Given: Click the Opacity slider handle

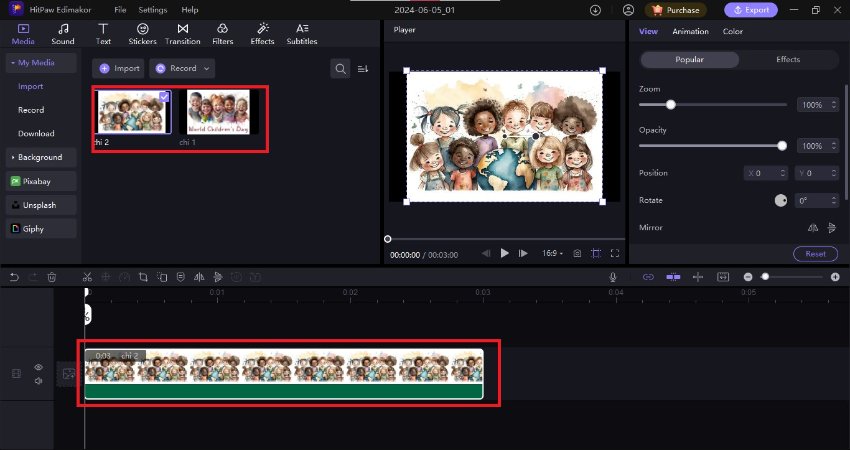Looking at the screenshot, I should [782, 146].
